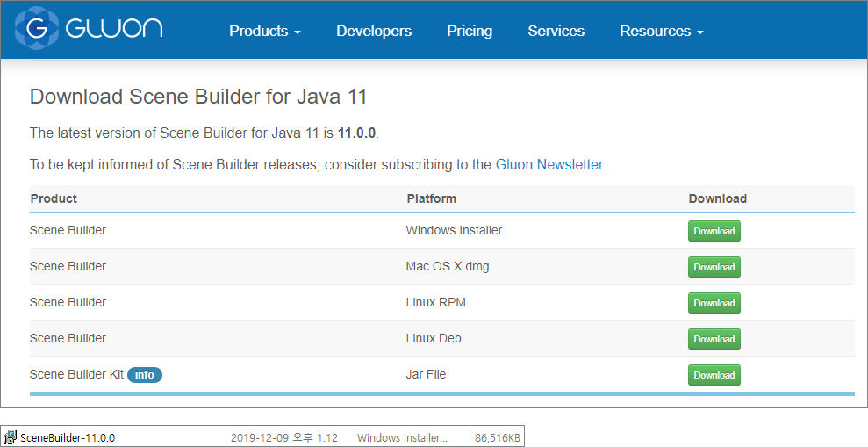Download the Linux Deb package
This screenshot has height=447, width=868.
click(714, 339)
